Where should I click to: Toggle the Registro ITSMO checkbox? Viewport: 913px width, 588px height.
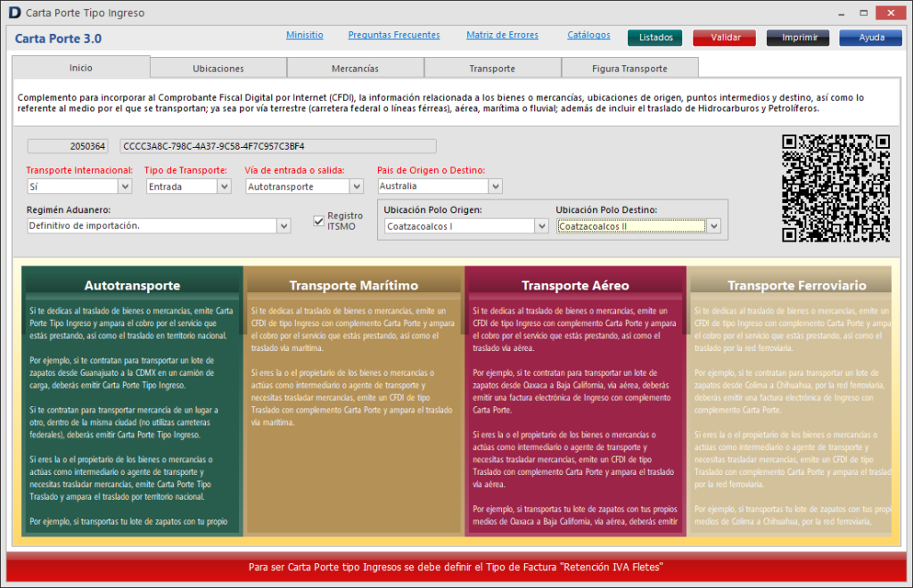coord(319,221)
